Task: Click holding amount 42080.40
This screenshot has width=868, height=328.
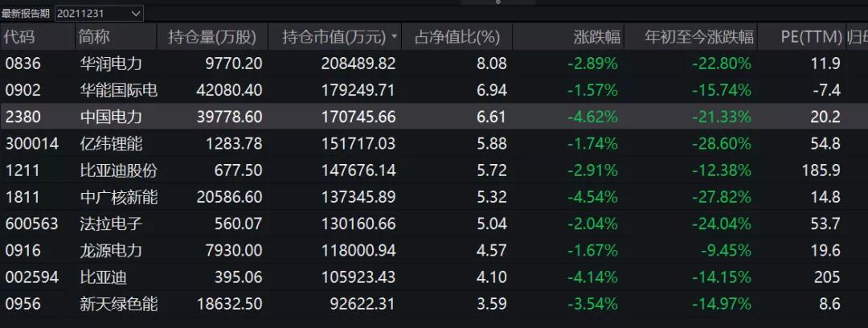Action: click(x=229, y=90)
